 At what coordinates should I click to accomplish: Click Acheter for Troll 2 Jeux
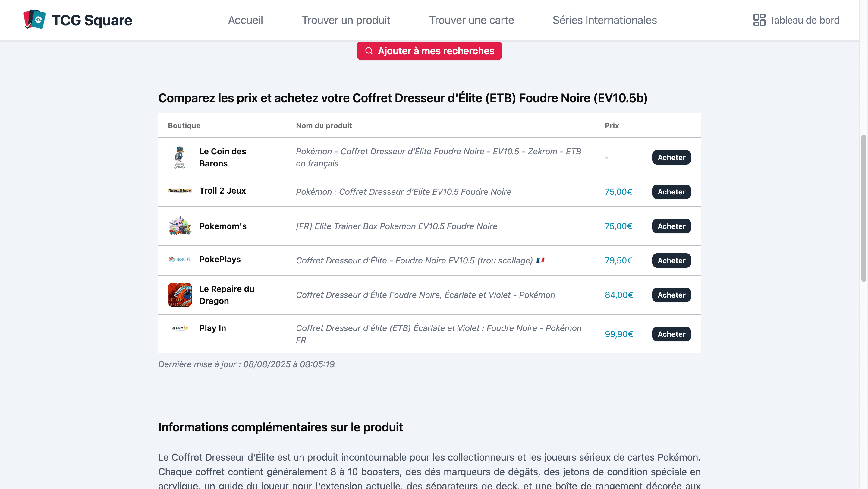pos(671,192)
